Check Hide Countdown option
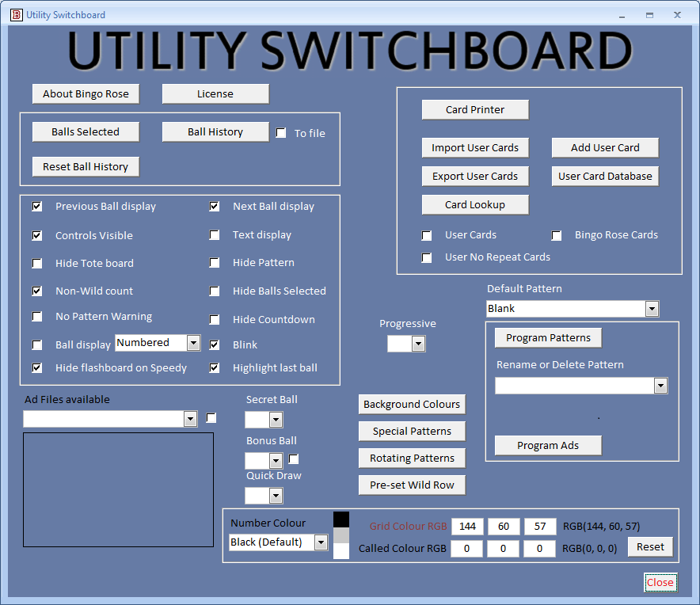 (x=215, y=320)
